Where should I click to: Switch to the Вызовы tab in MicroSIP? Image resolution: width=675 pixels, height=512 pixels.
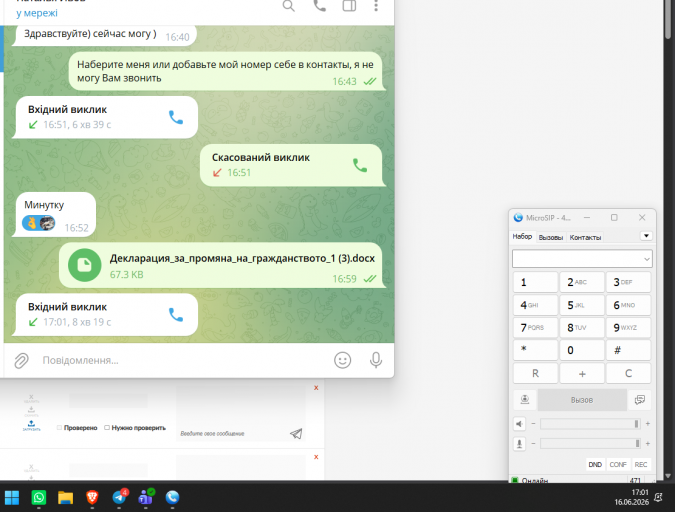(551, 237)
